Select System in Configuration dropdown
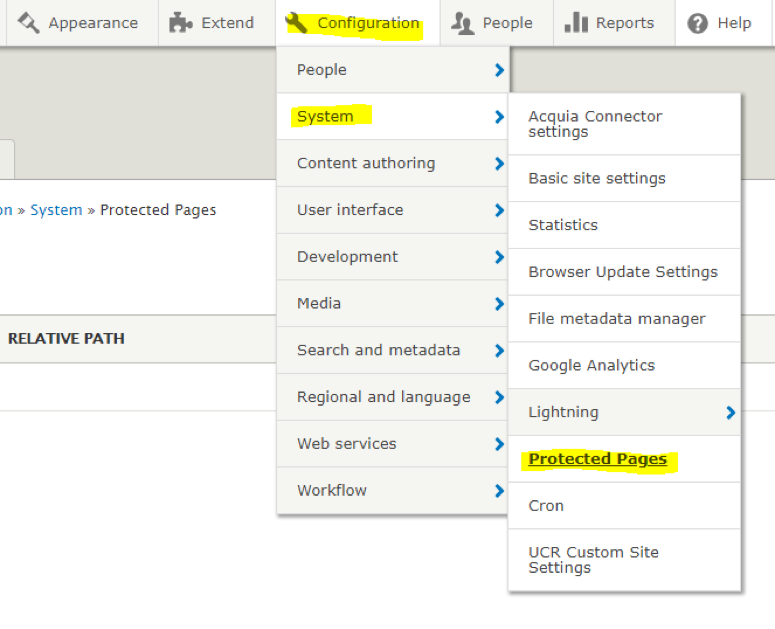 tap(392, 117)
